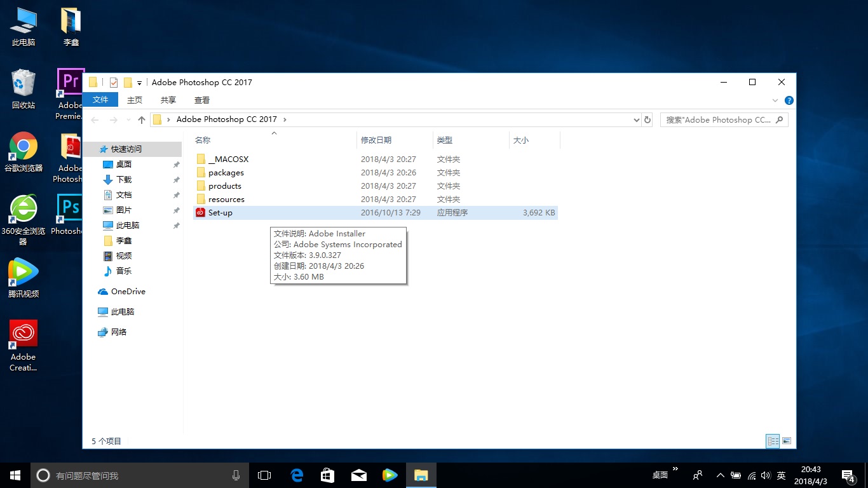Click the search Adobe Photoshop CC field

coord(724,119)
